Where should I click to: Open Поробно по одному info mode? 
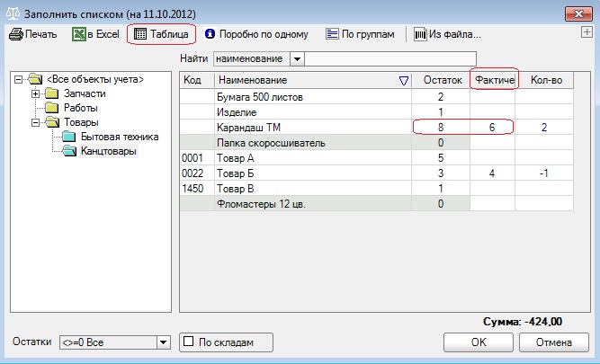click(x=210, y=35)
